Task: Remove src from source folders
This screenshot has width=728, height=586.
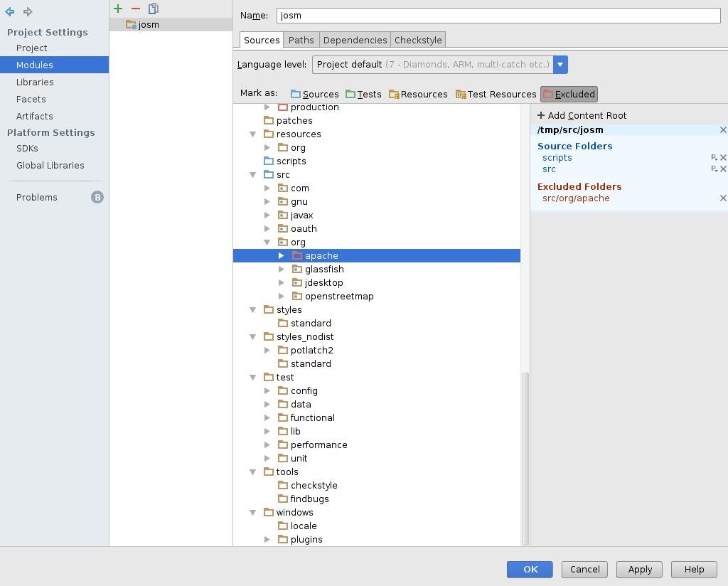Action: point(723,169)
